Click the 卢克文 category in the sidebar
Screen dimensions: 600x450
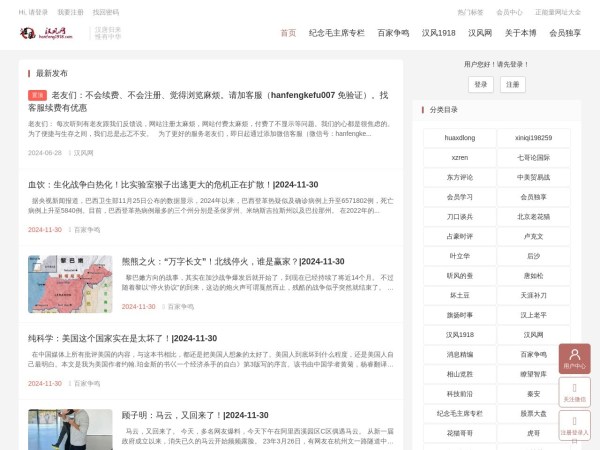point(533,236)
